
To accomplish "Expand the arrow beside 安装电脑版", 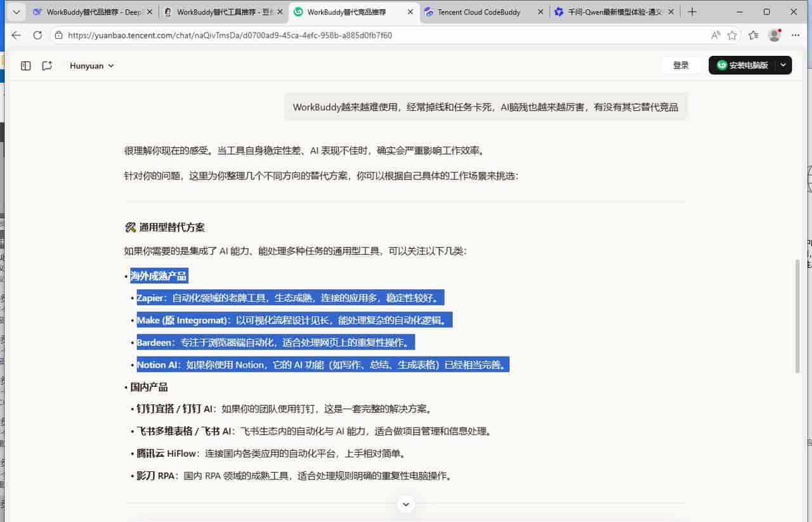I will tap(783, 65).
